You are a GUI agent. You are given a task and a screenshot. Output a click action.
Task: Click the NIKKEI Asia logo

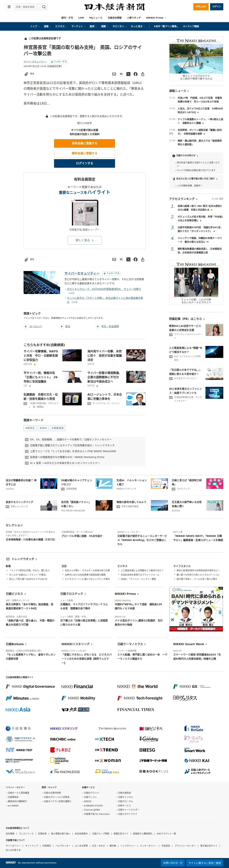18,709
